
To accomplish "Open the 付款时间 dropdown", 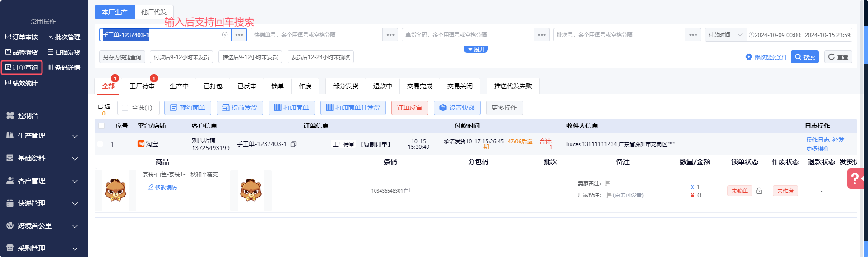I will click(725, 35).
